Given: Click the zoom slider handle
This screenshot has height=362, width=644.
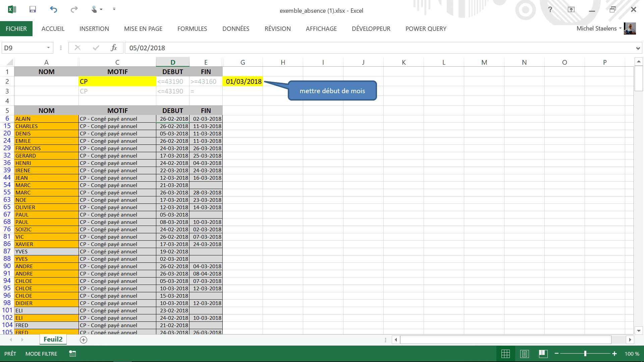Looking at the screenshot, I should (585, 354).
